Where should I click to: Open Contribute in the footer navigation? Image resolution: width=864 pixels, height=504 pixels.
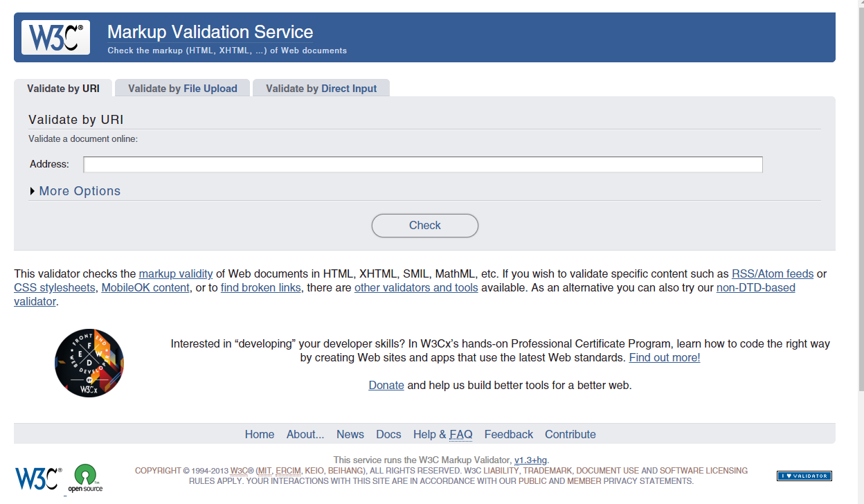pyautogui.click(x=570, y=435)
